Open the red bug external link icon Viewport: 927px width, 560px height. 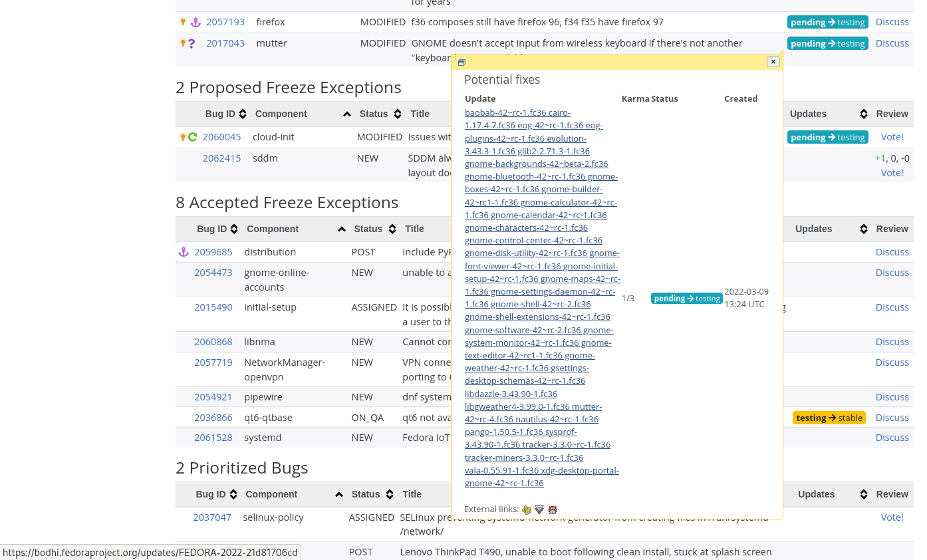tap(552, 510)
